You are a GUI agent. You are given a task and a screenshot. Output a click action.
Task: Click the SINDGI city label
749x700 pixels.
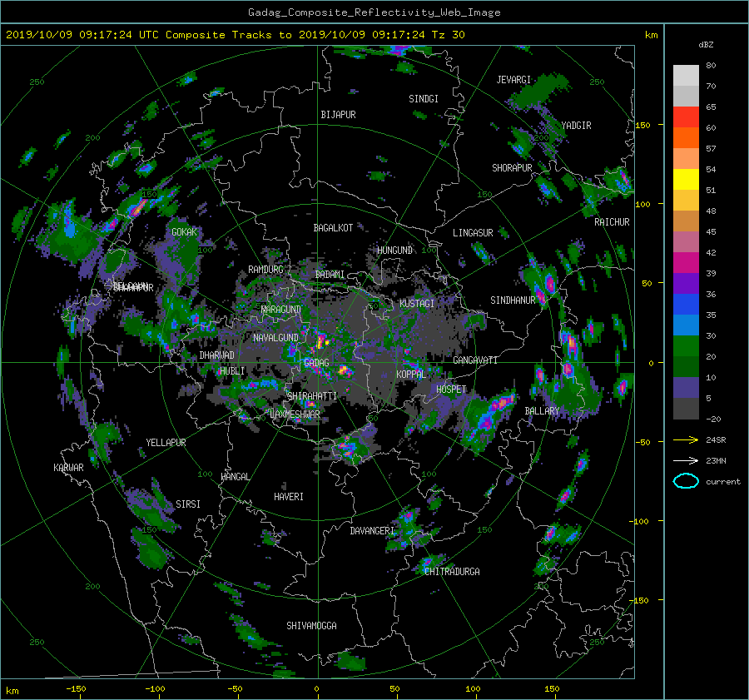[424, 99]
